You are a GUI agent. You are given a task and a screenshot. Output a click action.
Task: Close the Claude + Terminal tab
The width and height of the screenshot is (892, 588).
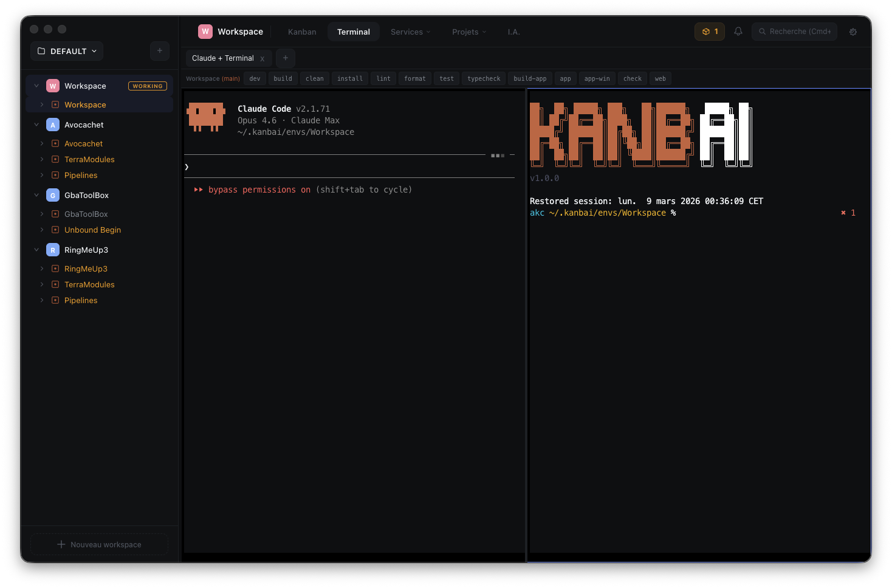[x=262, y=59]
